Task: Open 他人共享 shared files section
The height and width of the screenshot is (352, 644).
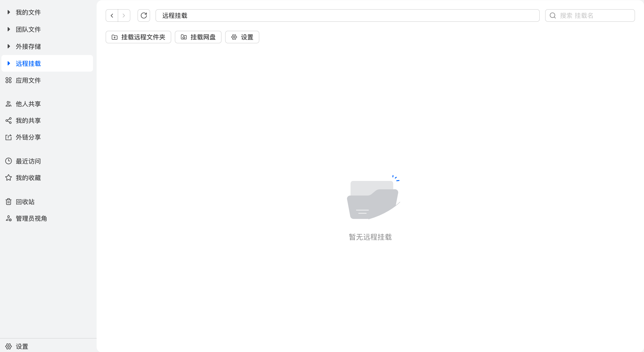Action: 28,104
